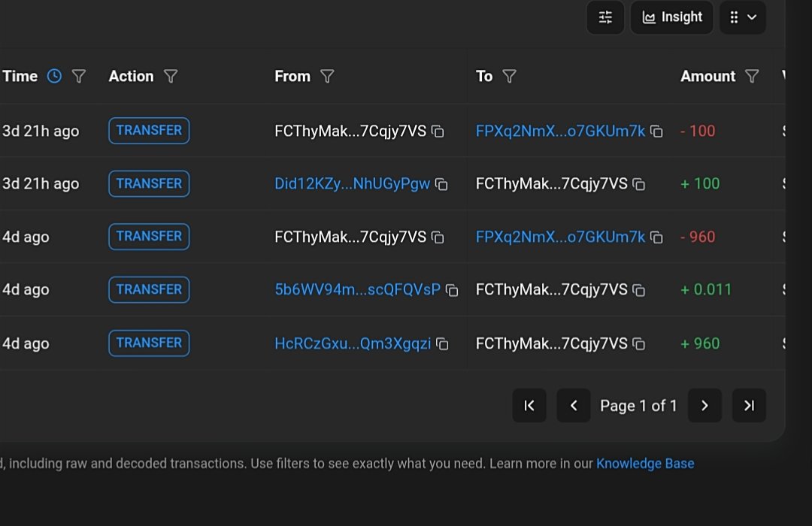Select the "+ 0.011" amount value
This screenshot has height=526, width=812.
(706, 289)
